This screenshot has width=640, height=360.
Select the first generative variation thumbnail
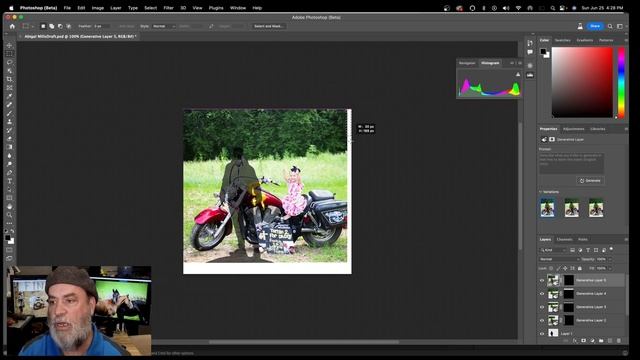pos(547,207)
